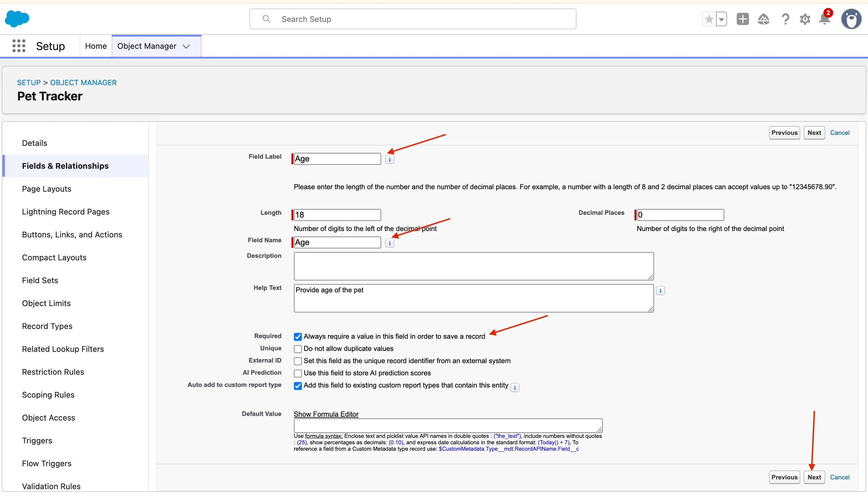Click the Show Formula Editor link
Viewport: 868px width, 498px height.
tap(326, 414)
